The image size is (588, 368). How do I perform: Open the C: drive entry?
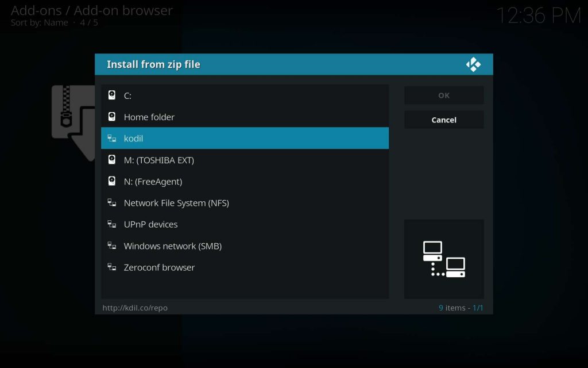[x=245, y=95]
